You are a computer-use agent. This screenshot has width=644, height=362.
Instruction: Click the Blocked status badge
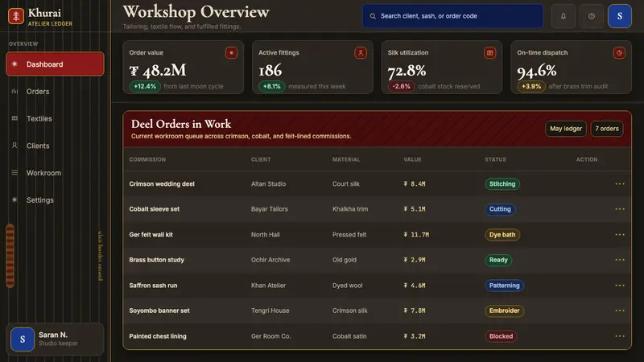pyautogui.click(x=501, y=335)
